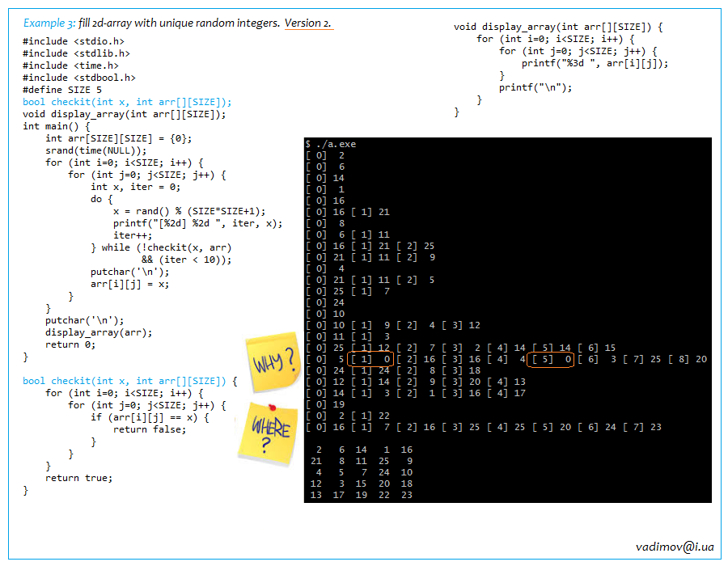Click the 'do {' line
The height and width of the screenshot is (566, 728).
101,199
